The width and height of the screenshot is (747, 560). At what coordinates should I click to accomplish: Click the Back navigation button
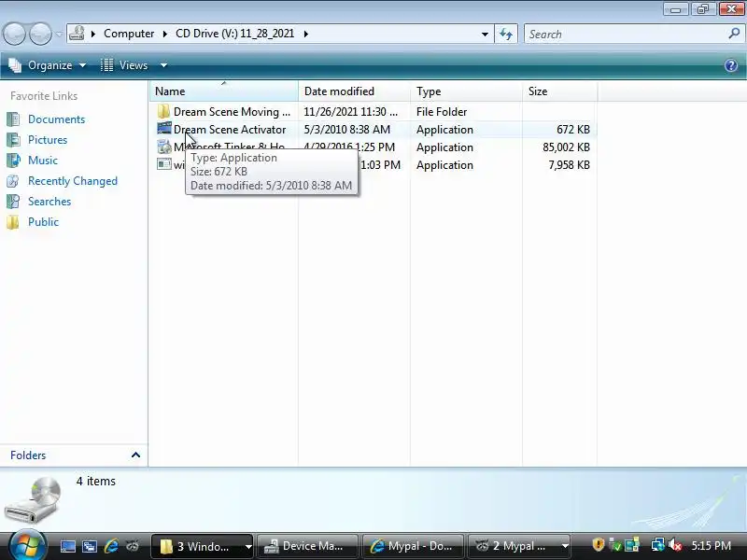pos(15,35)
